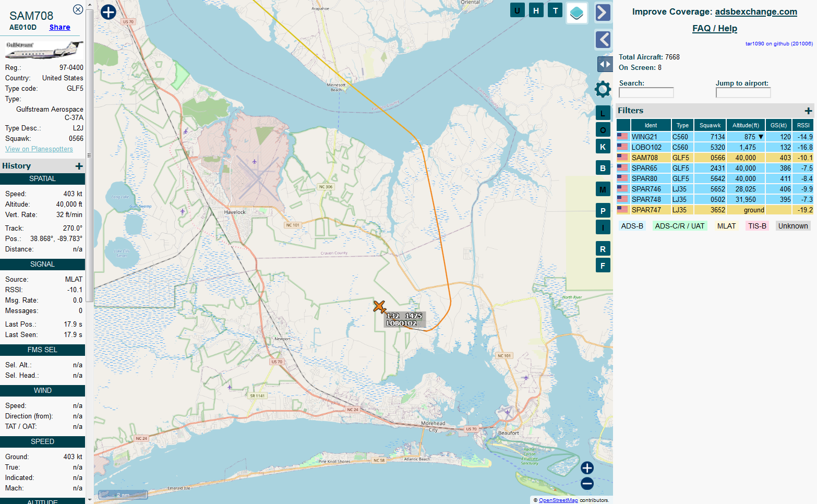Sort table by GS(kt) column
Screen dimensions: 817x504
point(778,125)
